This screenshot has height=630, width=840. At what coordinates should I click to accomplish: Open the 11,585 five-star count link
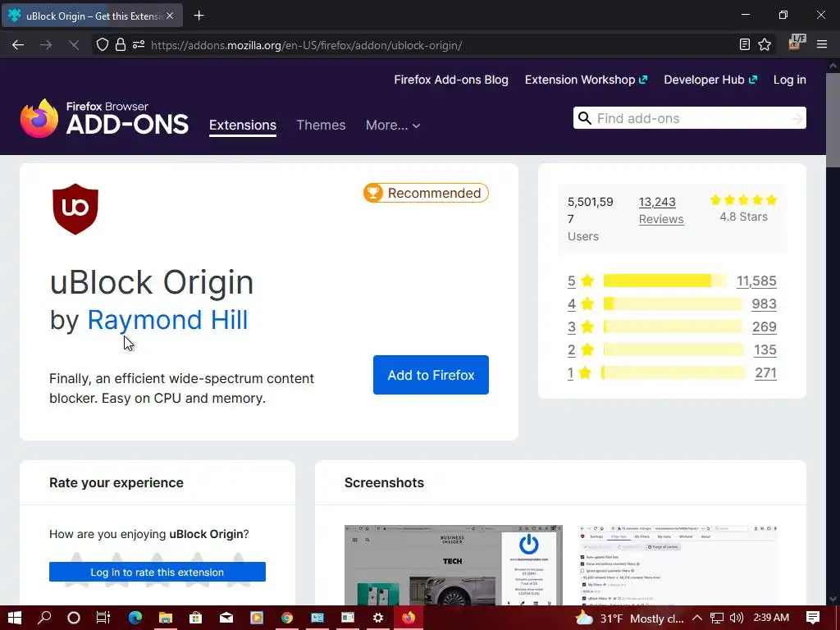tap(756, 281)
